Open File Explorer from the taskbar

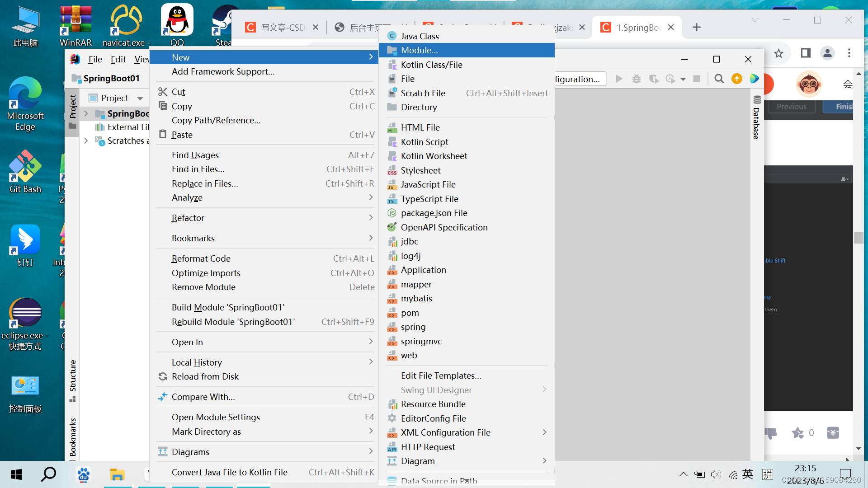(117, 474)
